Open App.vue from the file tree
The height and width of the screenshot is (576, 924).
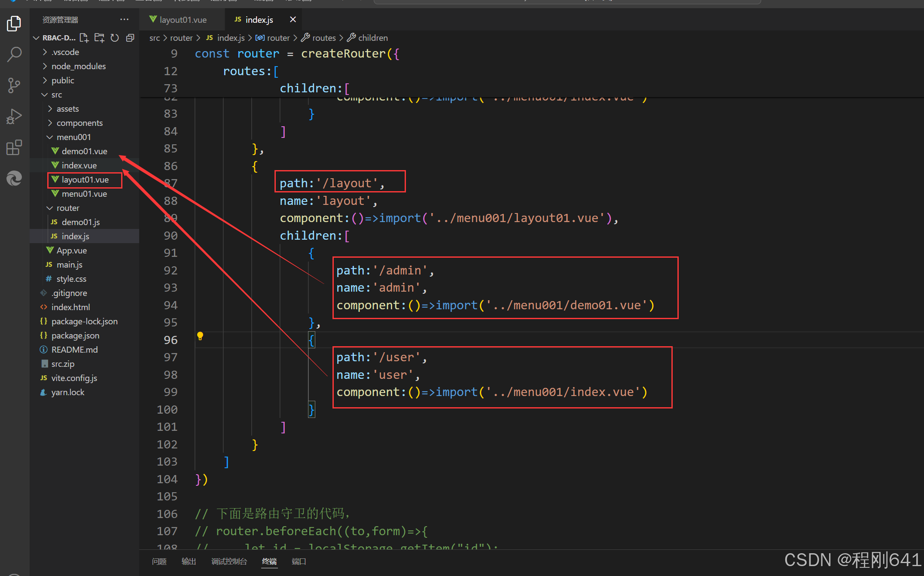(71, 250)
